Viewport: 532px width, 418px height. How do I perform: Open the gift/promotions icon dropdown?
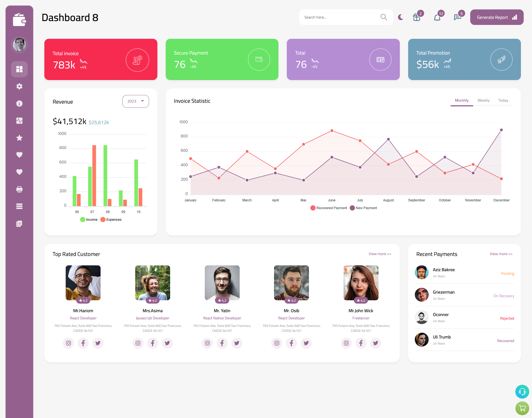tap(416, 17)
